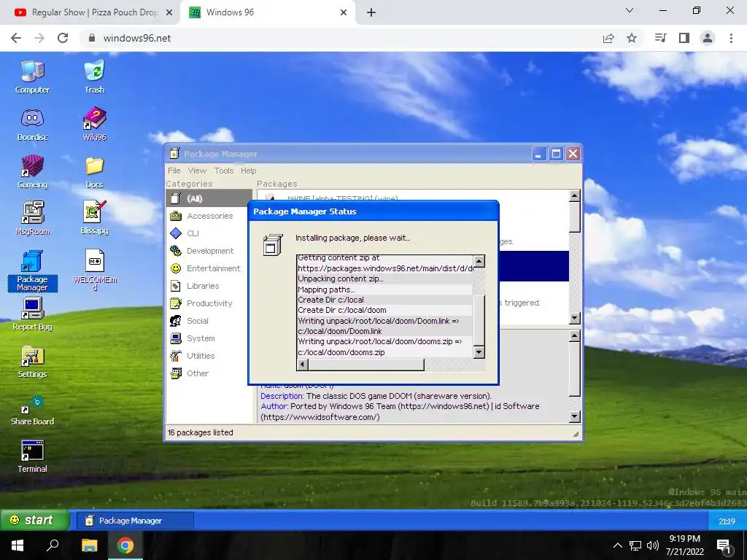Launch the Doordisc desktop icon
Image resolution: width=747 pixels, height=560 pixels.
pos(32,125)
